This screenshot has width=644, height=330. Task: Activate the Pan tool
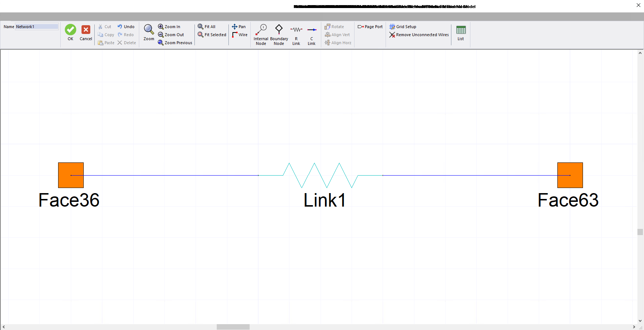point(239,27)
